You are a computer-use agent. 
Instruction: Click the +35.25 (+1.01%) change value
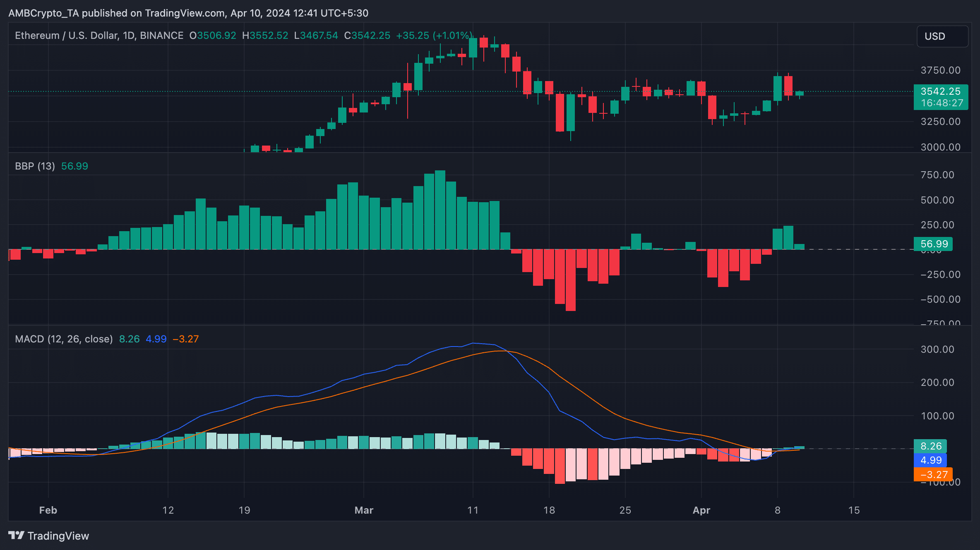coord(434,36)
